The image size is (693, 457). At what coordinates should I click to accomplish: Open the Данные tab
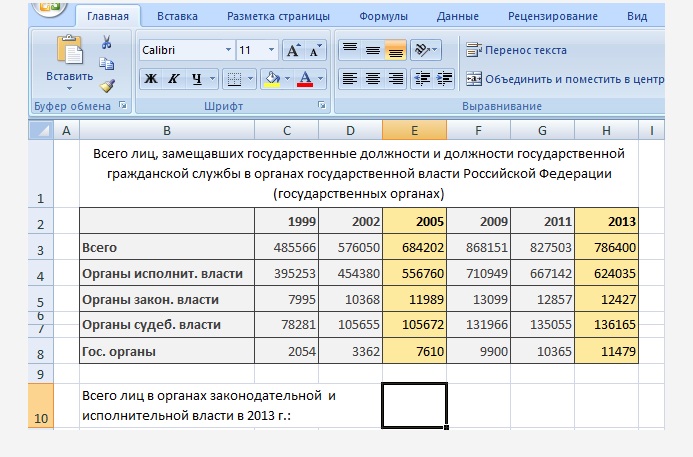tap(457, 16)
